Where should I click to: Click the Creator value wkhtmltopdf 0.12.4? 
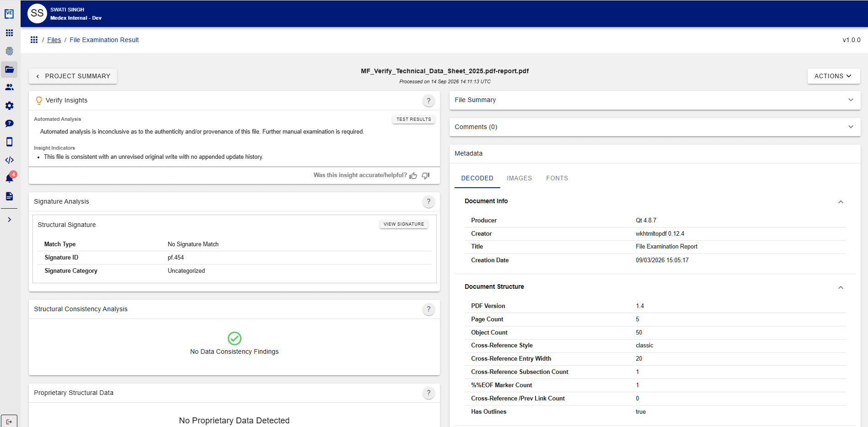660,233
